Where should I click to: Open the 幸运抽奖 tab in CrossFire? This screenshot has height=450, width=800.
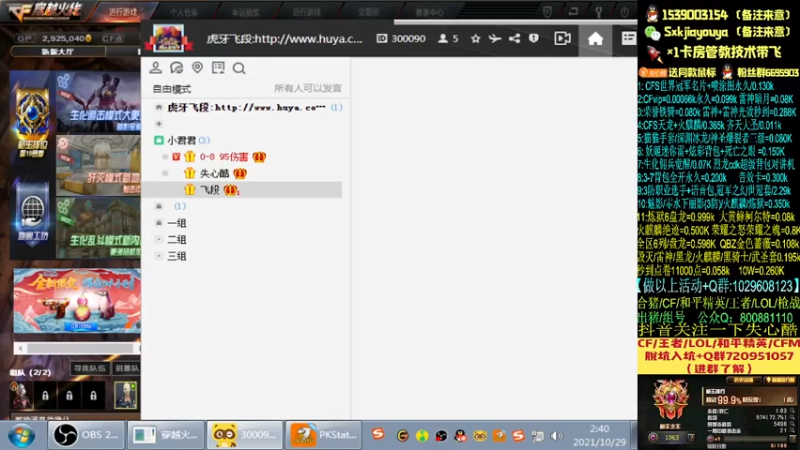click(x=245, y=12)
